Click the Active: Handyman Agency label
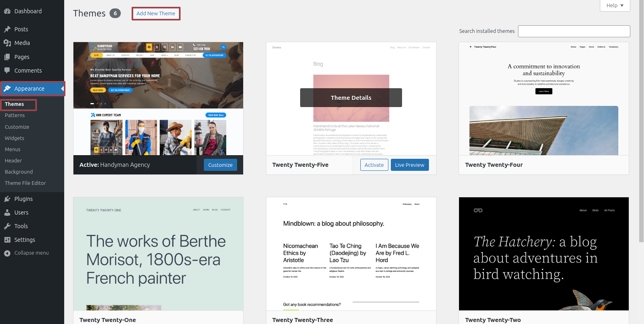The image size is (644, 324). [115, 165]
